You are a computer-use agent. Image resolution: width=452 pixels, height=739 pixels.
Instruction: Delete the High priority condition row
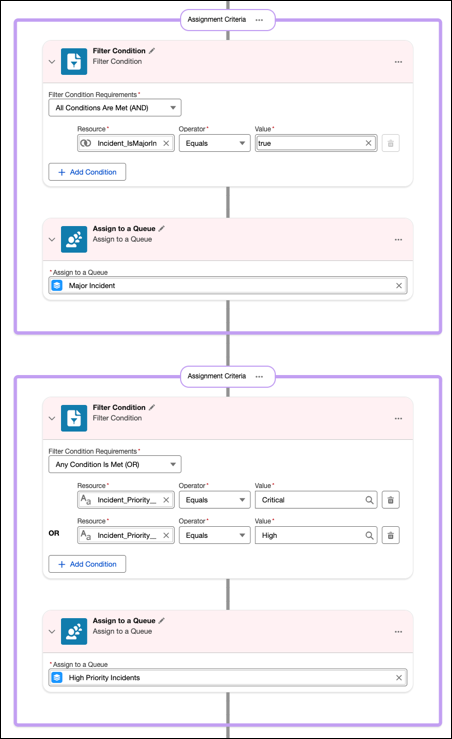(390, 535)
